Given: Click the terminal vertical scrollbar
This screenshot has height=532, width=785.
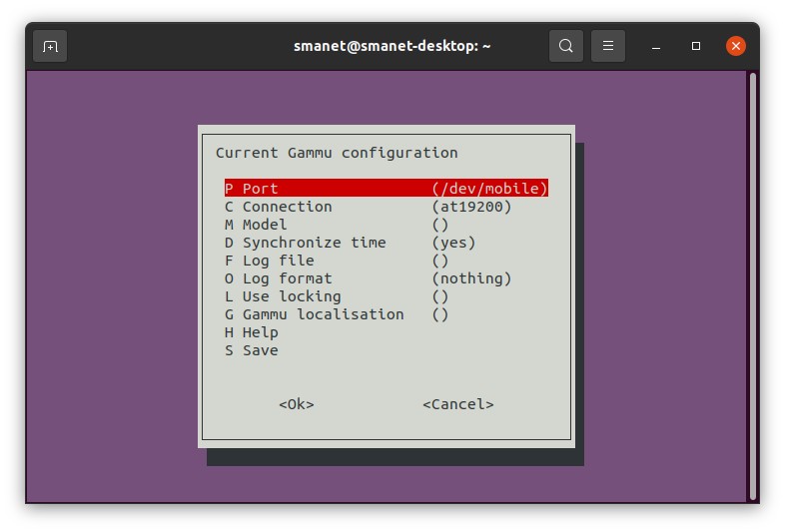Looking at the screenshot, I should coord(752,286).
